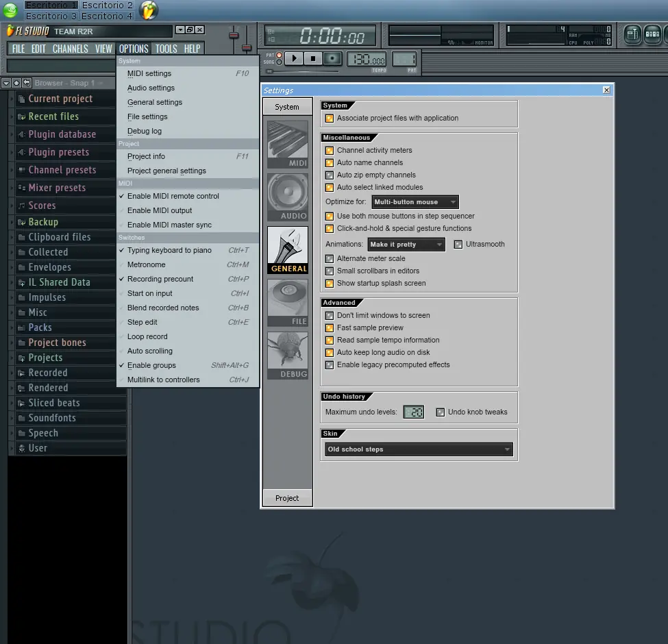668x644 pixels.
Task: Enable the Ultrasmooth checkbox
Action: 458,245
